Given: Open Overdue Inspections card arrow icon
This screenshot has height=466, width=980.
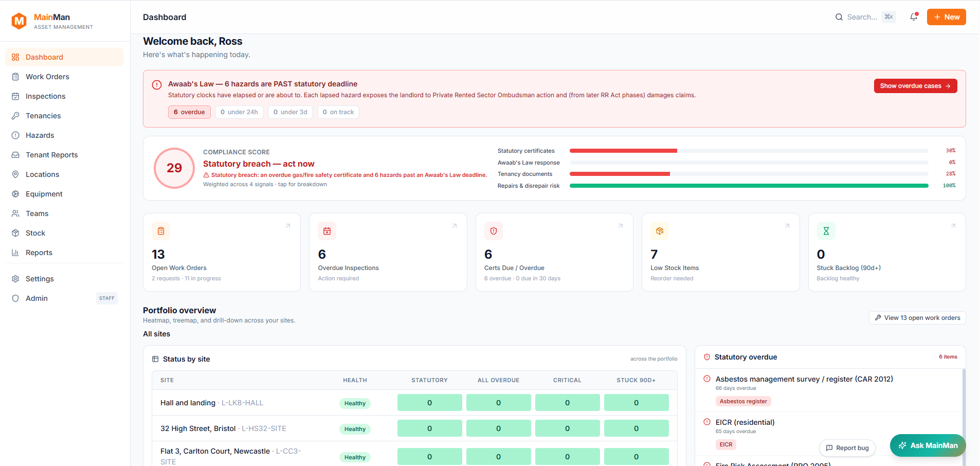Looking at the screenshot, I should tap(455, 226).
